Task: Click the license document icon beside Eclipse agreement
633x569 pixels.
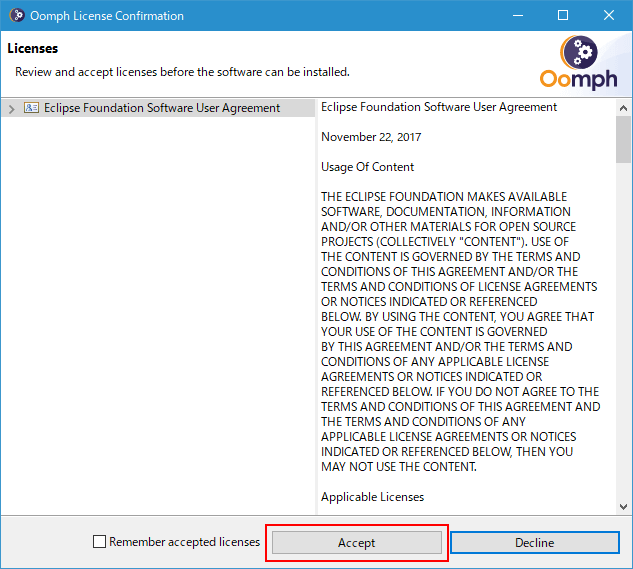Action: click(31, 108)
